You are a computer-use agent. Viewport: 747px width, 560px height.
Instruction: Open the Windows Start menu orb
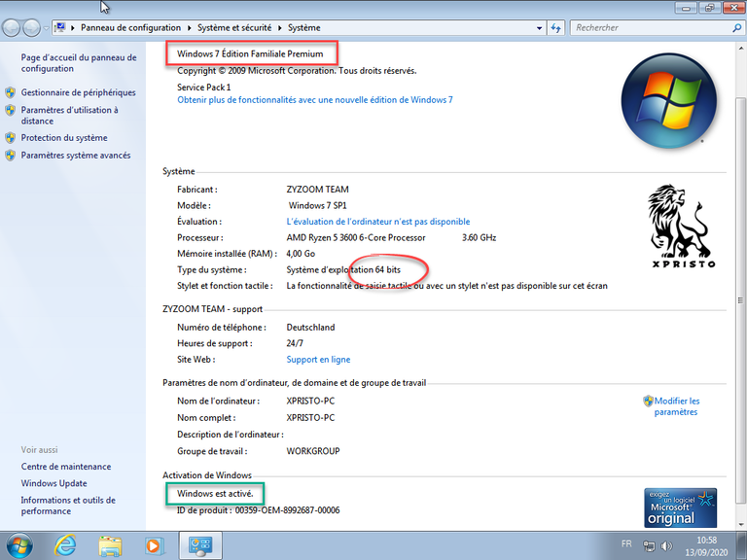[x=19, y=545]
